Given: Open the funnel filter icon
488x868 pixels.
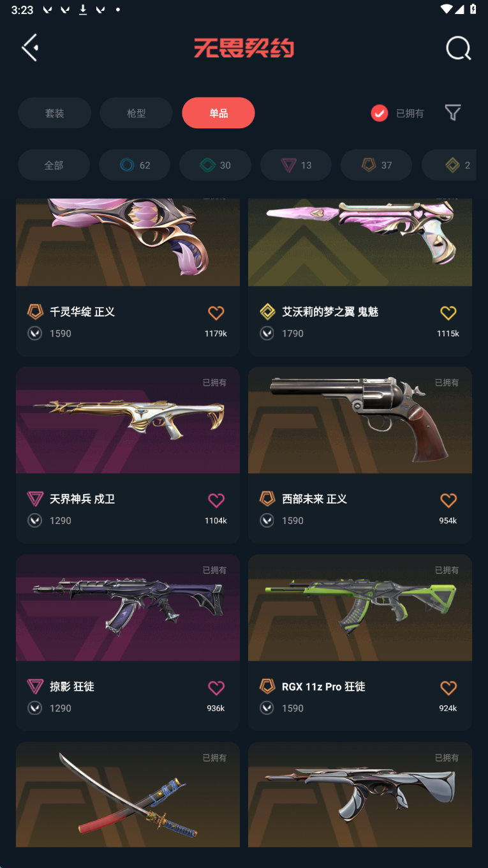Looking at the screenshot, I should click(x=453, y=113).
